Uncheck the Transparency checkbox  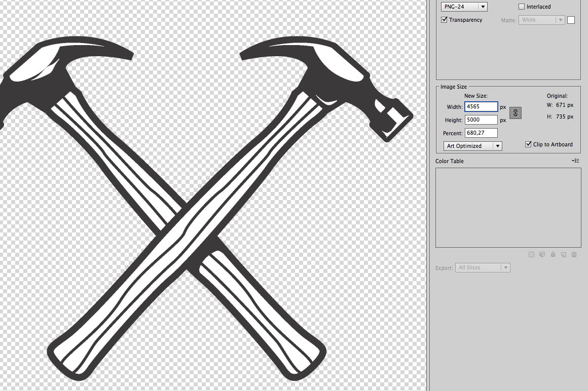coord(445,20)
